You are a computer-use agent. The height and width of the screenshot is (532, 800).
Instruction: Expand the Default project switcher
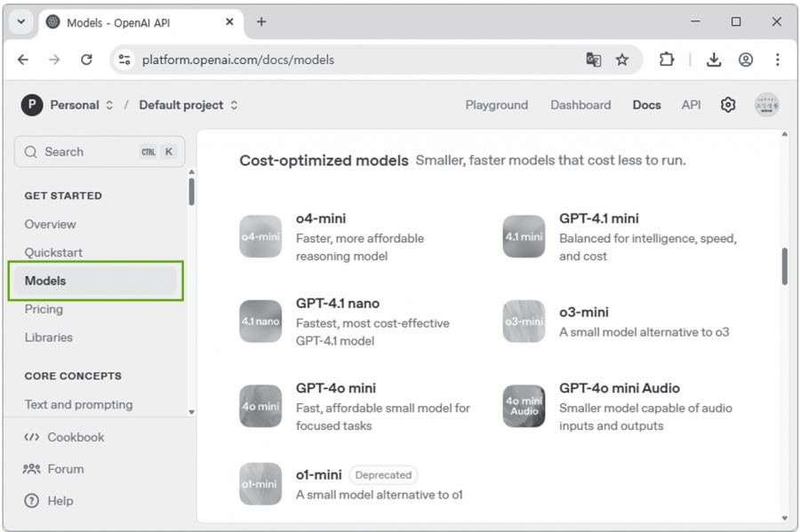point(234,105)
